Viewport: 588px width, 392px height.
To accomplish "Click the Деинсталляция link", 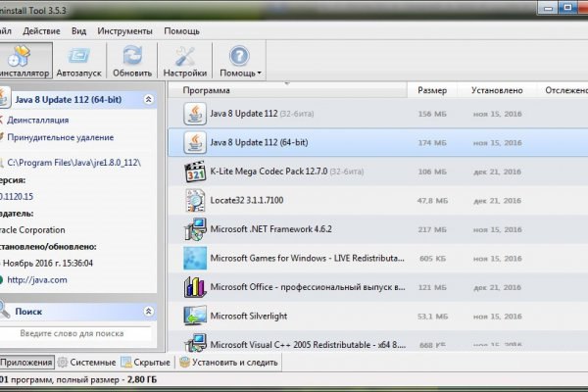I will click(37, 120).
